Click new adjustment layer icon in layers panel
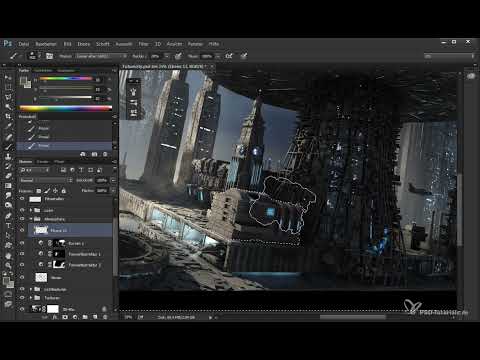The width and height of the screenshot is (480, 360). point(75,317)
